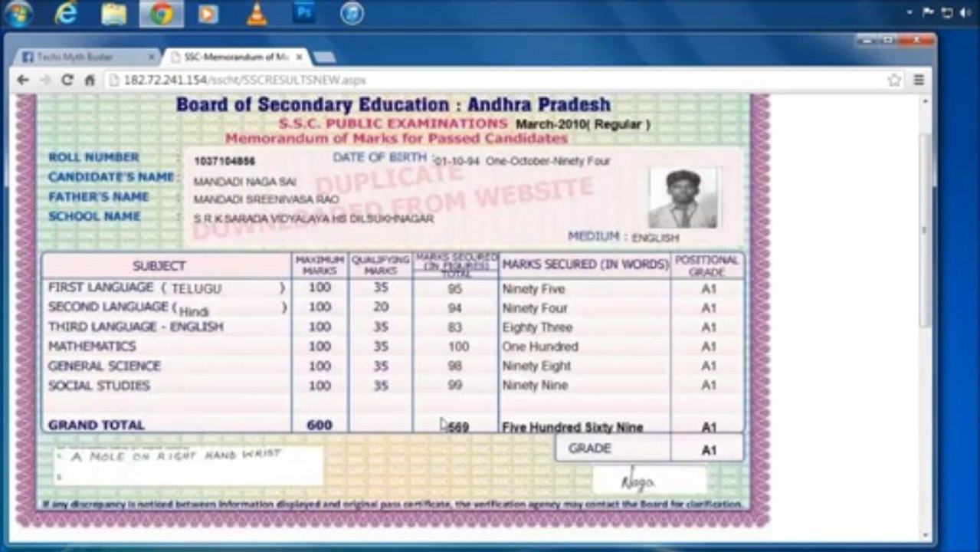The width and height of the screenshot is (980, 552).
Task: Click the Chrome back arrow
Action: tap(23, 80)
